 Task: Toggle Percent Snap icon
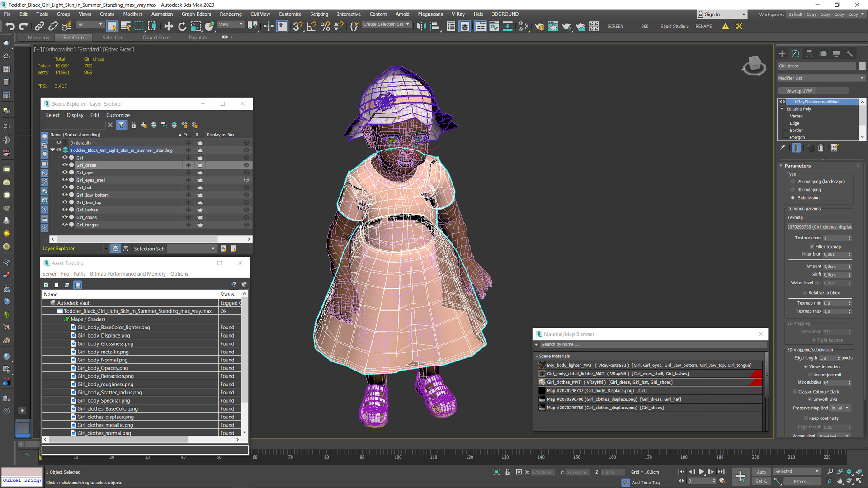[325, 26]
